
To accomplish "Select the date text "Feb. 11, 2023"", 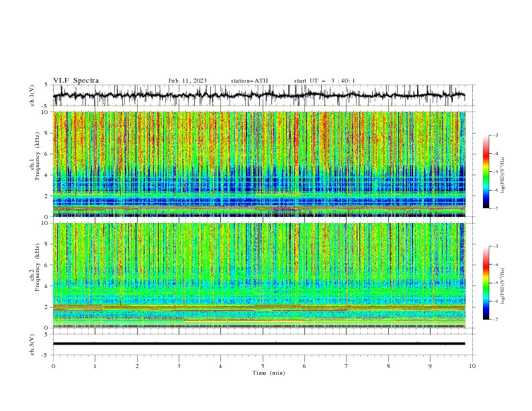I will tap(187, 81).
